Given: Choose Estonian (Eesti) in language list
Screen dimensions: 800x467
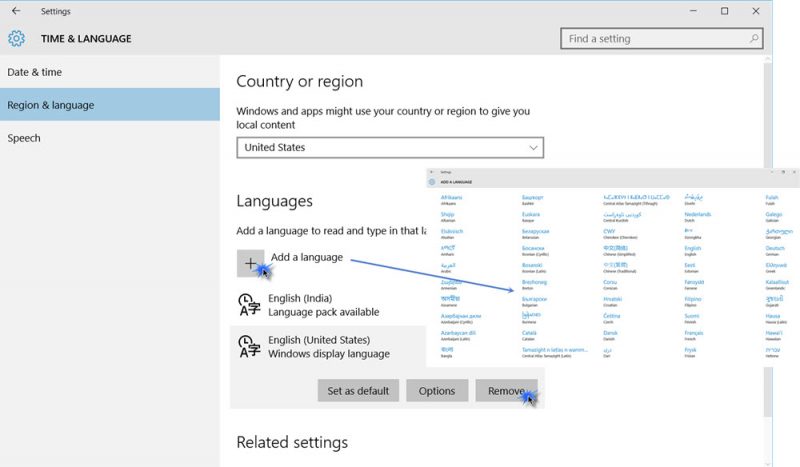Looking at the screenshot, I should [x=690, y=267].
